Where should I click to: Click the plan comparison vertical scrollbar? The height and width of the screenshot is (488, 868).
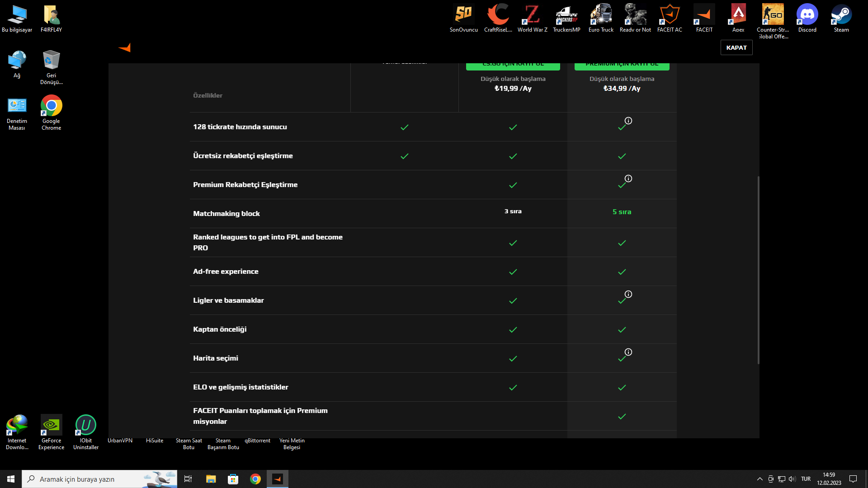758,270
